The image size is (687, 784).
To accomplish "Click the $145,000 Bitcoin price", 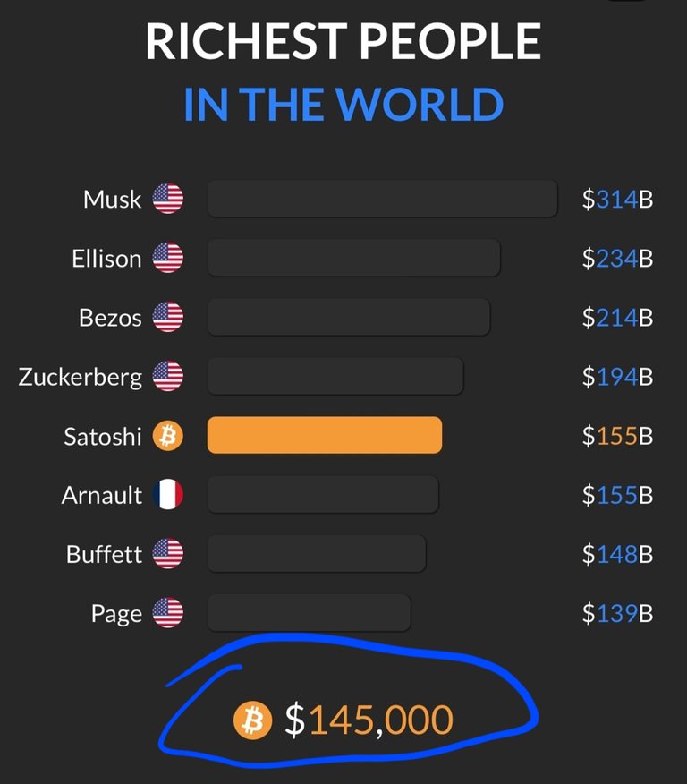I will 369,720.
